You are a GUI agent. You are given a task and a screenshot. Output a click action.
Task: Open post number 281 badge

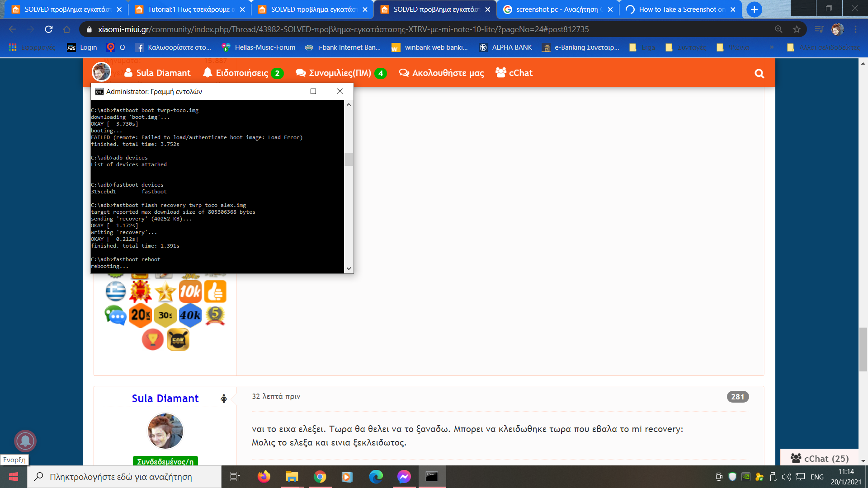(x=737, y=397)
